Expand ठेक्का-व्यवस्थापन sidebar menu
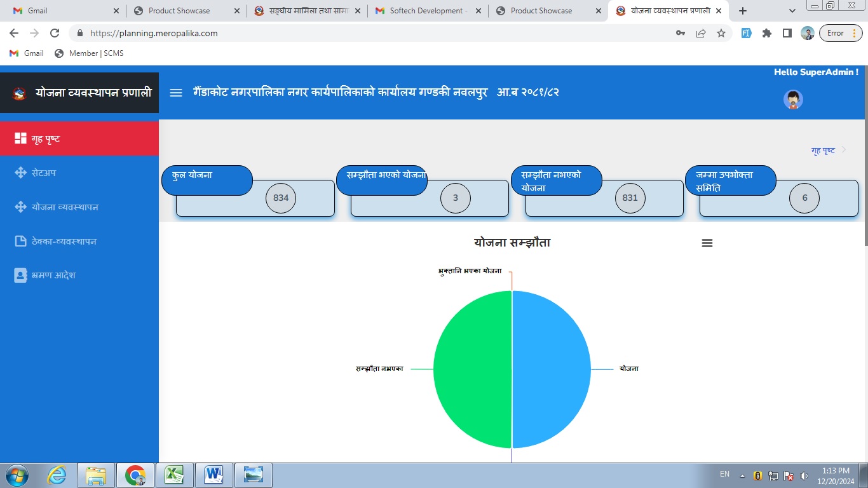 [64, 241]
